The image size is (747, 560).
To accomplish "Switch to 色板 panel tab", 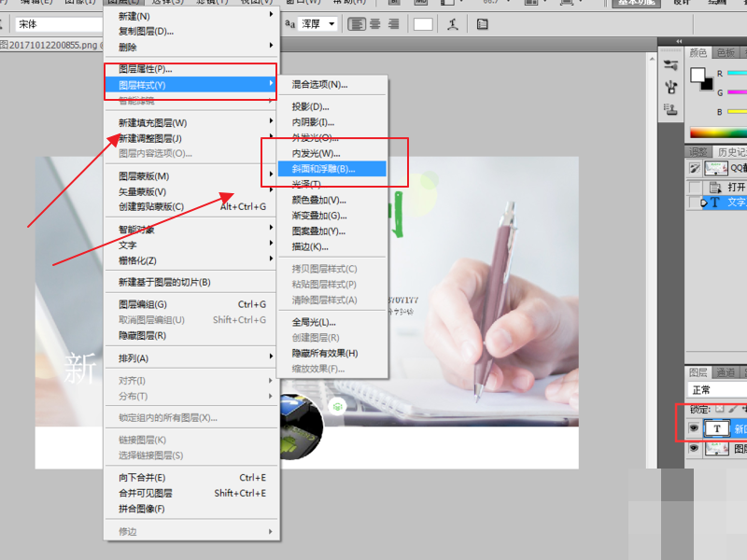I will 726,53.
